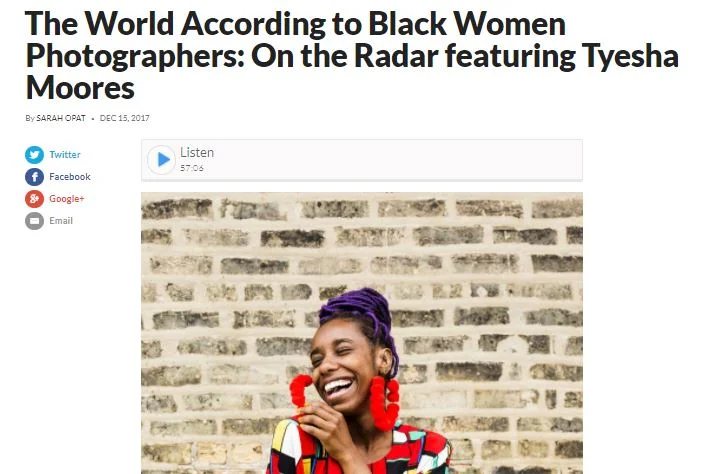Play the Listen audio with the blue play button
The width and height of the screenshot is (704, 474).
[x=162, y=159]
